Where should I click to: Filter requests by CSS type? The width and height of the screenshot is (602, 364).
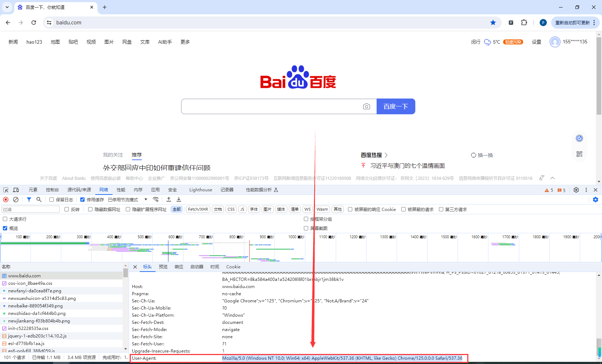point(231,209)
